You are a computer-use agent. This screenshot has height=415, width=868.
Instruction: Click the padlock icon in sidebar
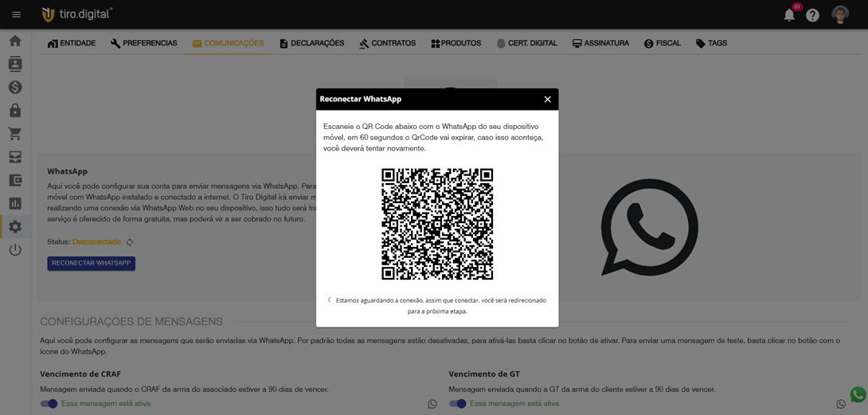(15, 110)
